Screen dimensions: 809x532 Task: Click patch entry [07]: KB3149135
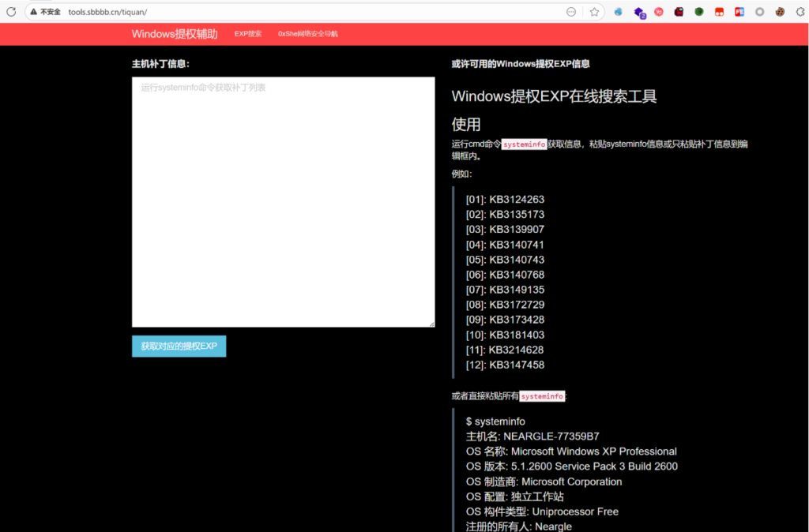click(x=505, y=290)
